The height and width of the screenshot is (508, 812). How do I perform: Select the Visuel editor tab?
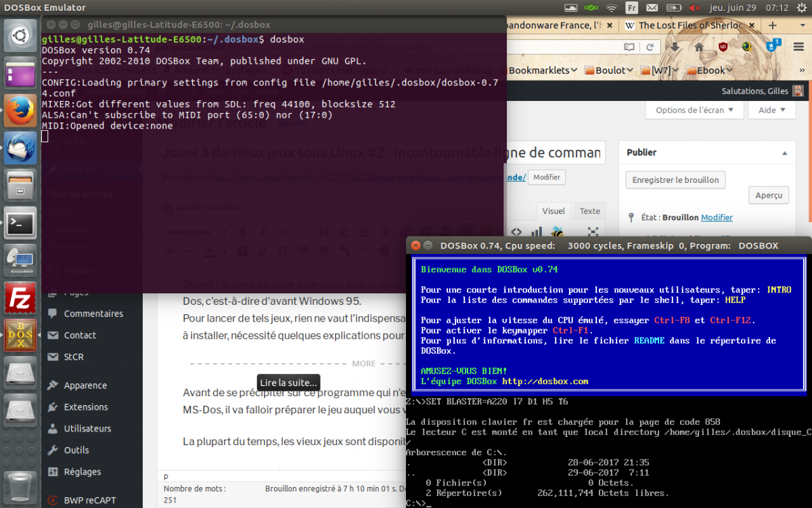pos(554,211)
